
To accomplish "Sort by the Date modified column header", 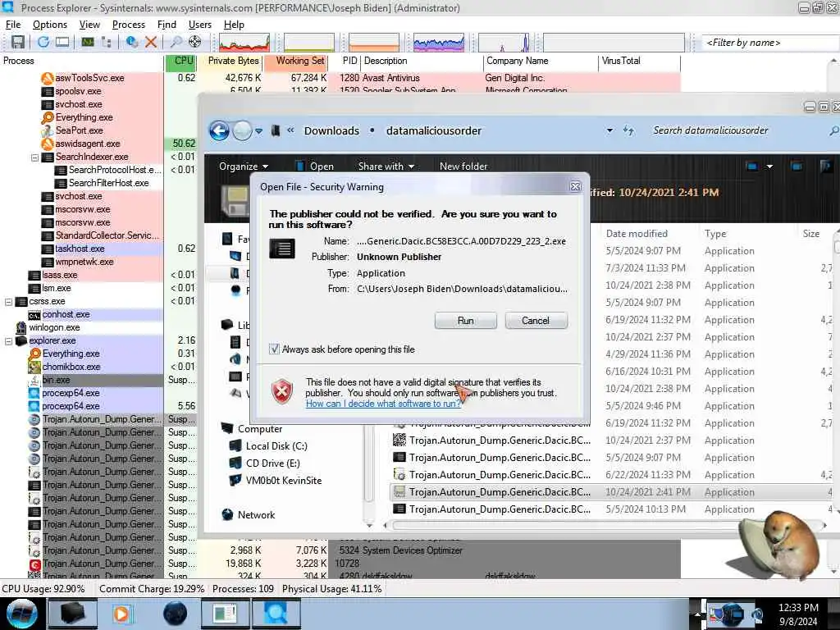I will [637, 234].
